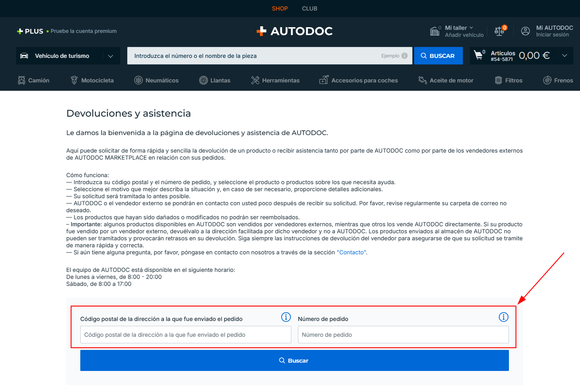This screenshot has width=580, height=392.
Task: Click the BUSCAR search button in header
Action: coord(438,56)
